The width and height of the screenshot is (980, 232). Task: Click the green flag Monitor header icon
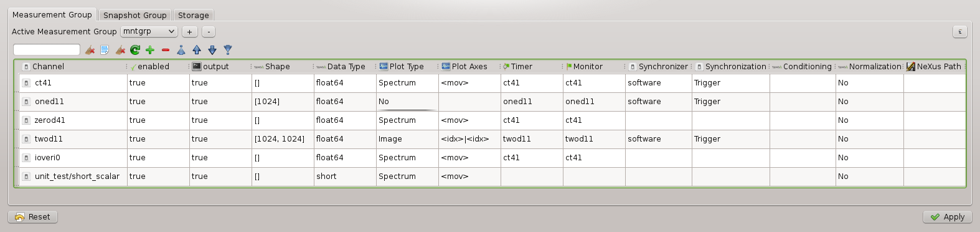(x=569, y=66)
